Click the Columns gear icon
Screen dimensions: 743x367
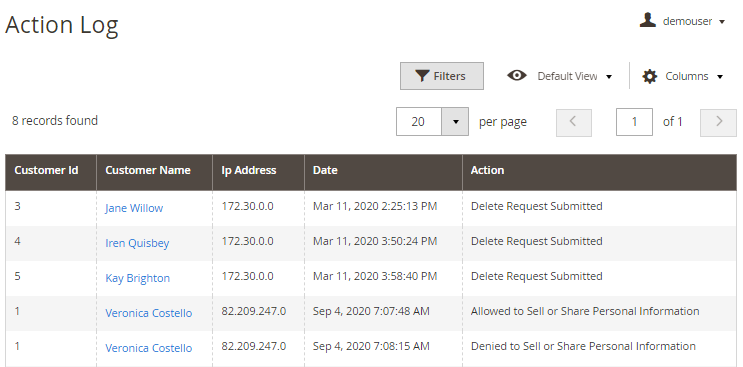649,76
